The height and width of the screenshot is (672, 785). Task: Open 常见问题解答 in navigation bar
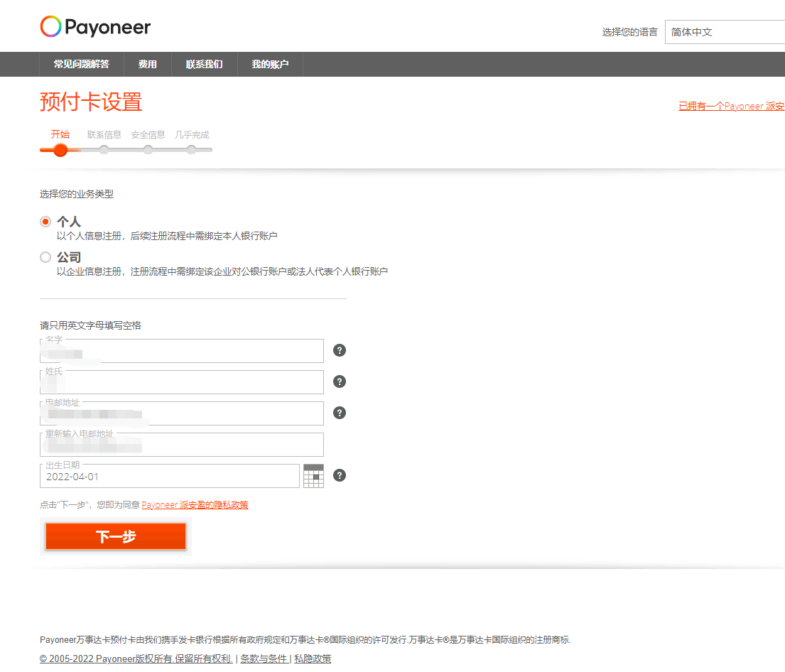click(82, 65)
